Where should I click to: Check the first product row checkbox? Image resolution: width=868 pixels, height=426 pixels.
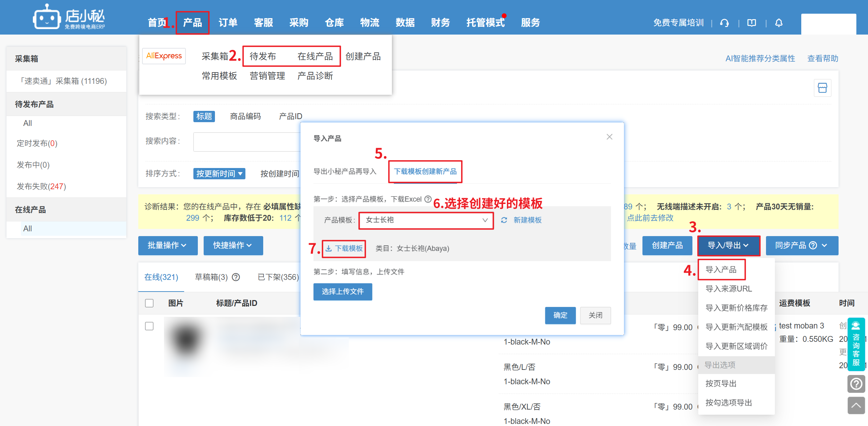pyautogui.click(x=149, y=326)
